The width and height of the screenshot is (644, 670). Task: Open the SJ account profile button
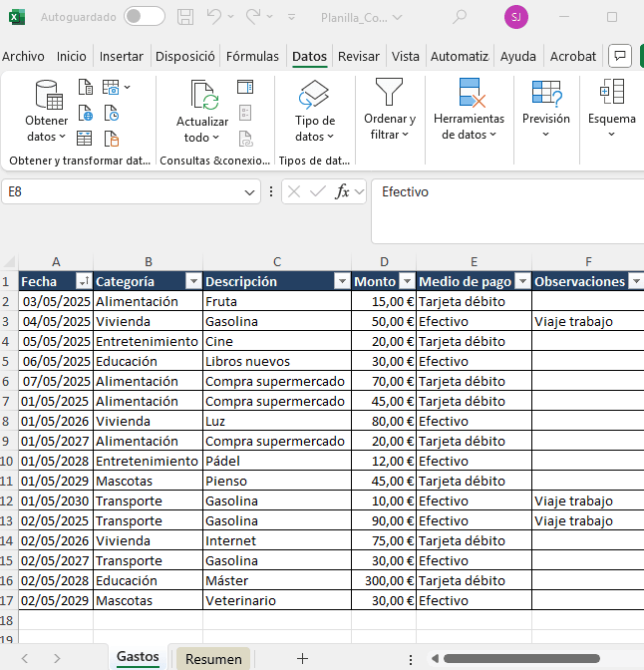[515, 17]
